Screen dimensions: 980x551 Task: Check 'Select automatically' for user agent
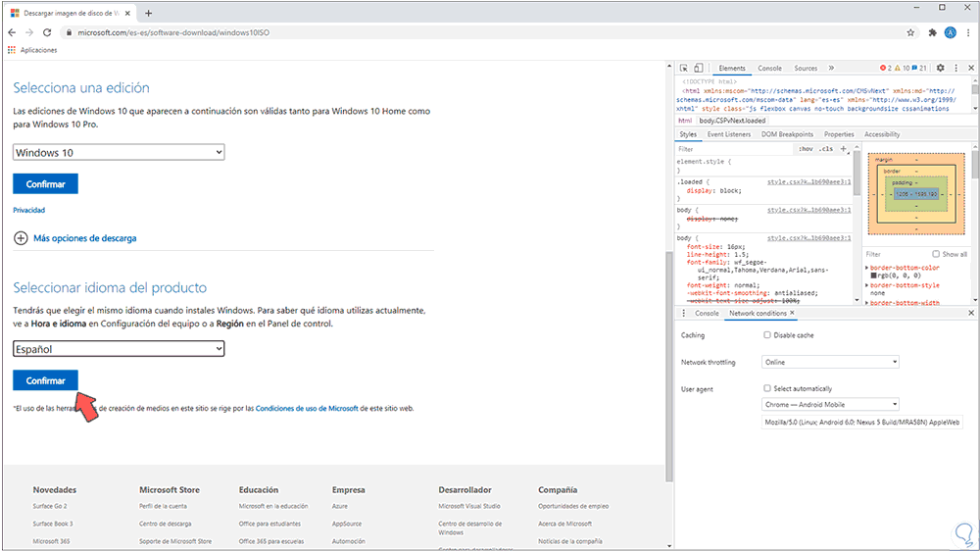[x=767, y=388]
